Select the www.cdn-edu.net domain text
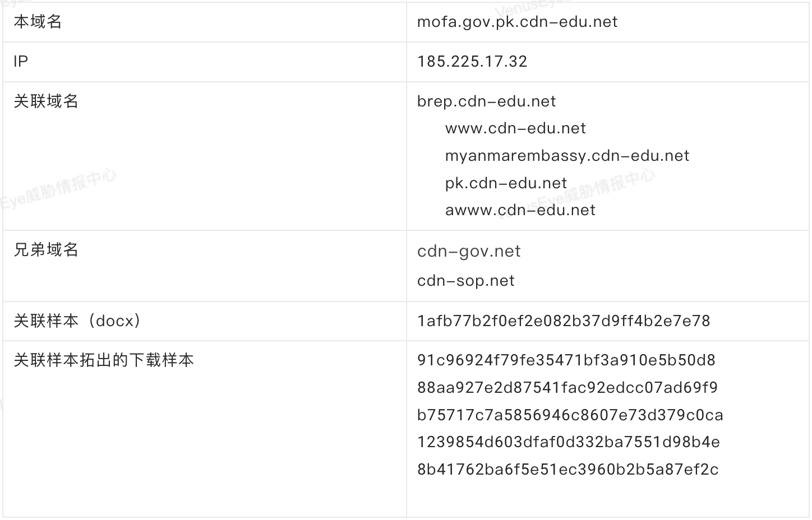 [515, 128]
